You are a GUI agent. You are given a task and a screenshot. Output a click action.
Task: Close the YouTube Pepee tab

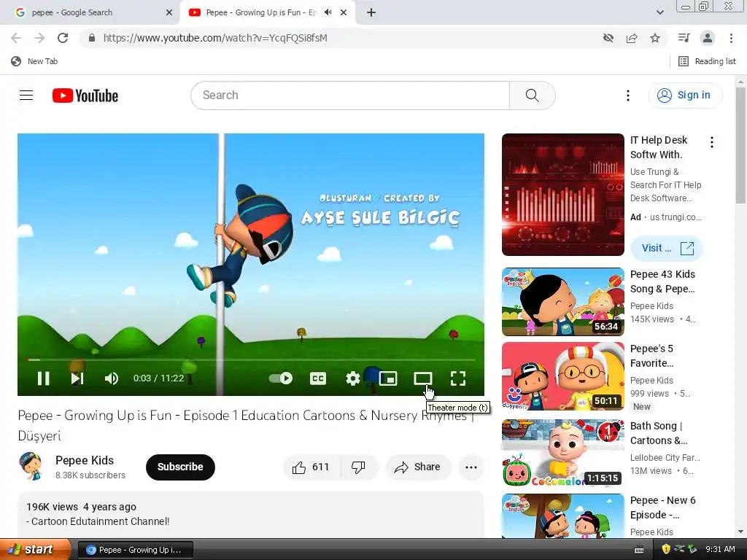(344, 12)
